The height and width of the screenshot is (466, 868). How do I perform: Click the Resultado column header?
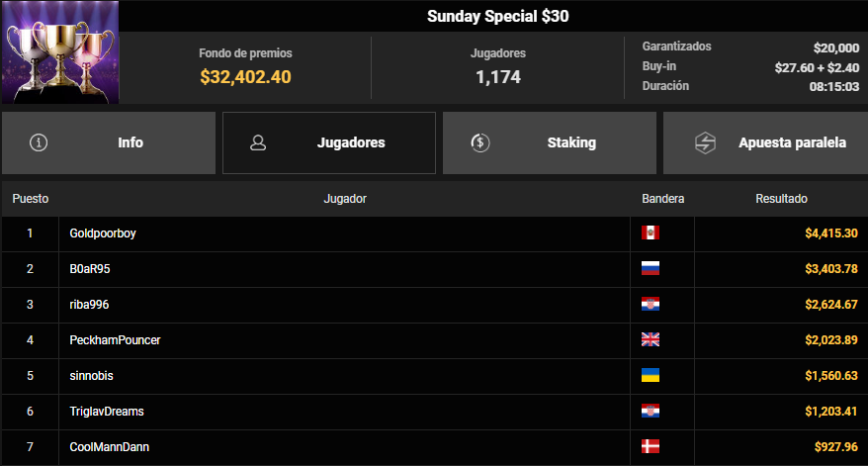781,198
